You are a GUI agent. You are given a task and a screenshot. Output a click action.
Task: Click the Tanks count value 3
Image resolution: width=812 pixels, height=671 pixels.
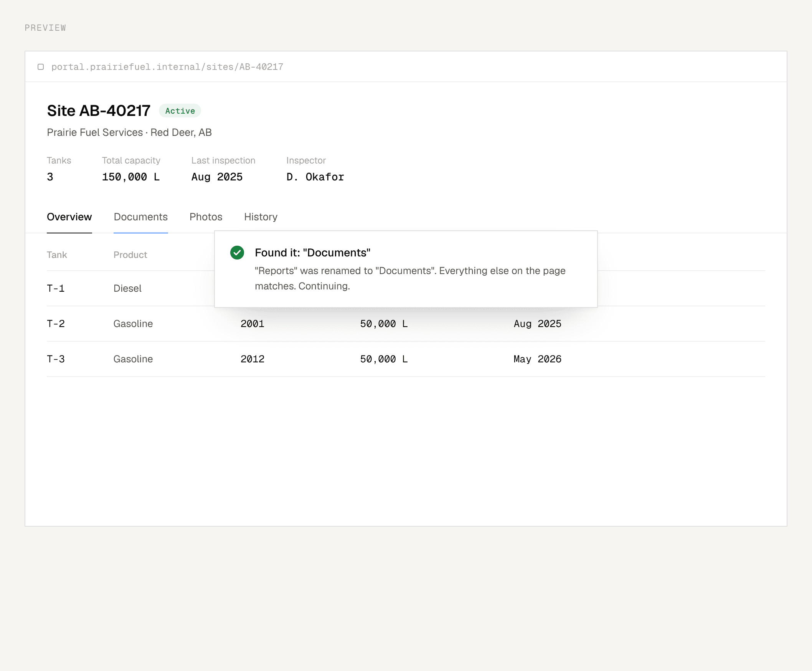pos(50,177)
